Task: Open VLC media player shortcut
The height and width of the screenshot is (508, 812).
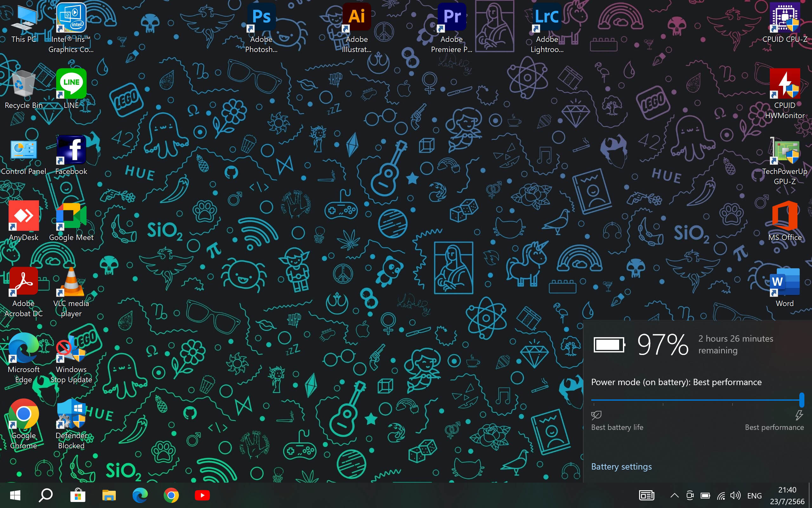Action: click(x=71, y=292)
